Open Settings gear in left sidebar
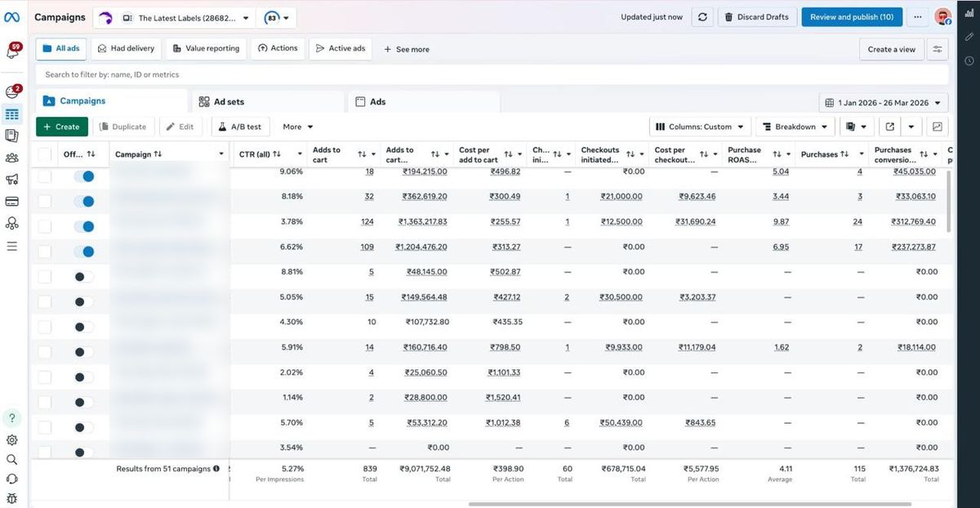Screen dimensions: 980x508 (11, 439)
